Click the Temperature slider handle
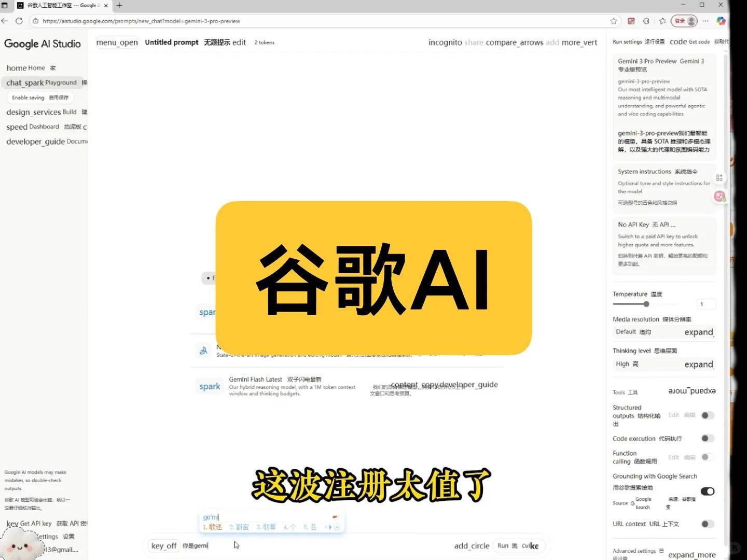The width and height of the screenshot is (747, 560). [646, 304]
